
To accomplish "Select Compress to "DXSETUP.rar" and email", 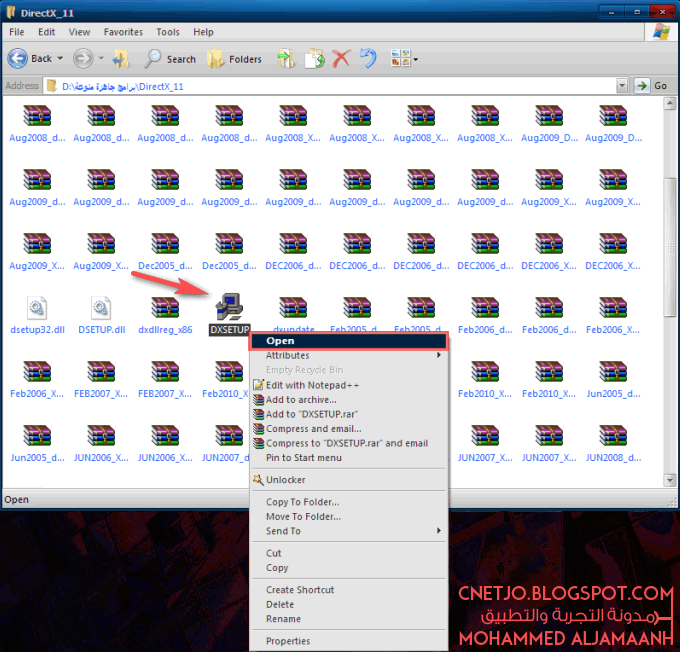I will pos(348,443).
